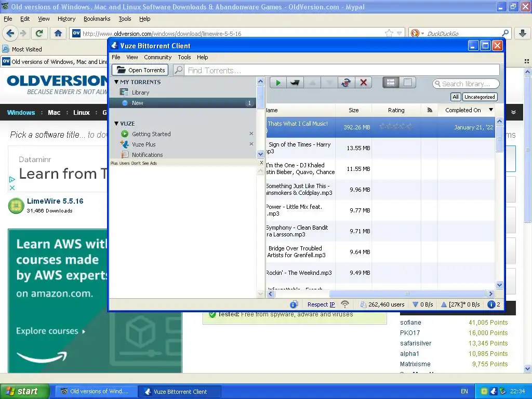
Task: Click the Plus Users Don't See Ads text
Action: click(134, 163)
